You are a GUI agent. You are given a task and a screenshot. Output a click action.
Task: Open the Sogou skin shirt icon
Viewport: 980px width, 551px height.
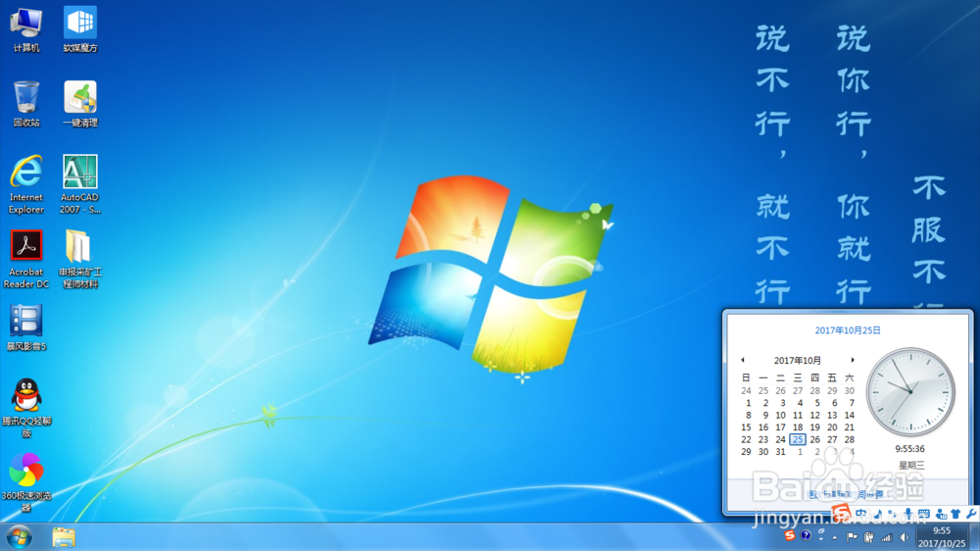pyautogui.click(x=955, y=514)
